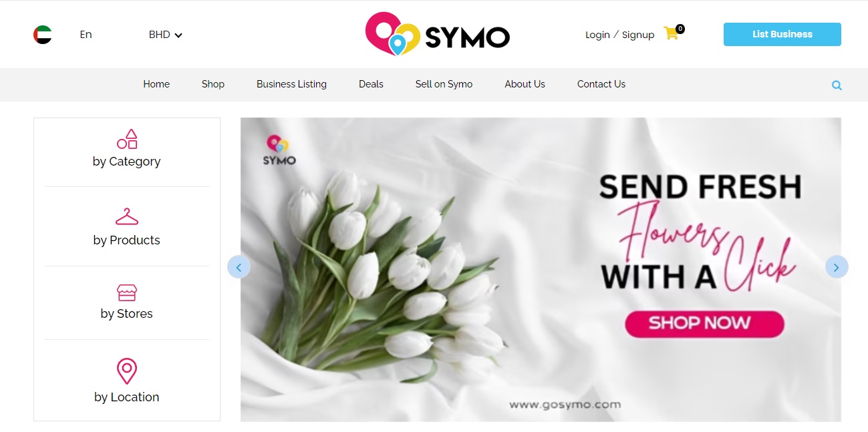
Task: Click the UAE flag icon
Action: [x=43, y=35]
